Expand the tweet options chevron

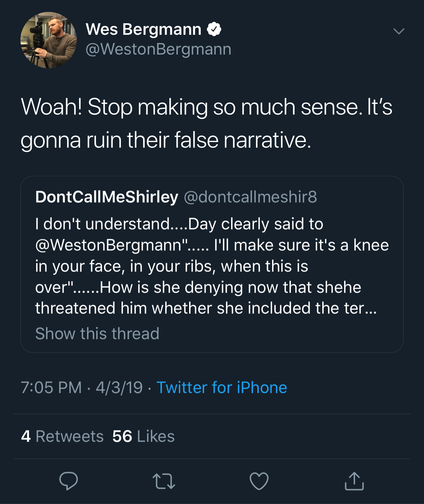399,31
